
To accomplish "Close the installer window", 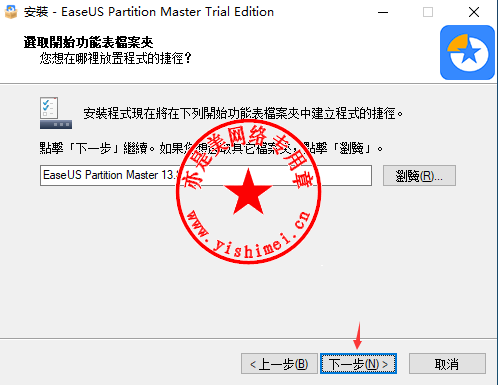I will (474, 12).
